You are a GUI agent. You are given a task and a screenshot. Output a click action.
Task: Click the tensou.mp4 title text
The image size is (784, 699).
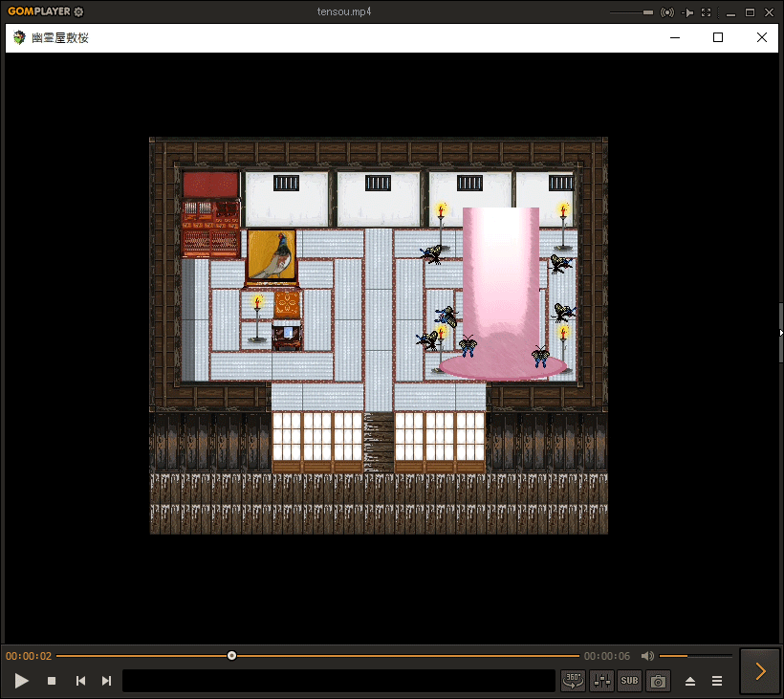pyautogui.click(x=344, y=11)
